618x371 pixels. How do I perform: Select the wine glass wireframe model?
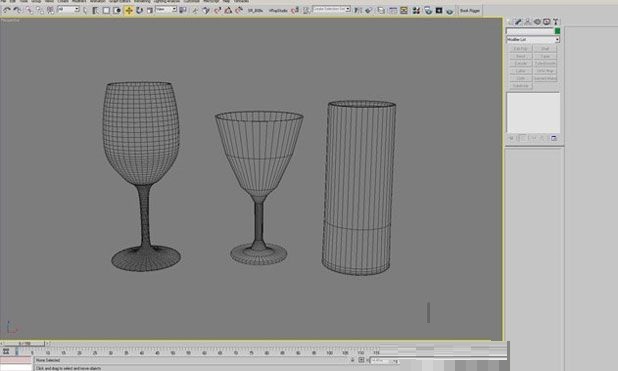142,176
